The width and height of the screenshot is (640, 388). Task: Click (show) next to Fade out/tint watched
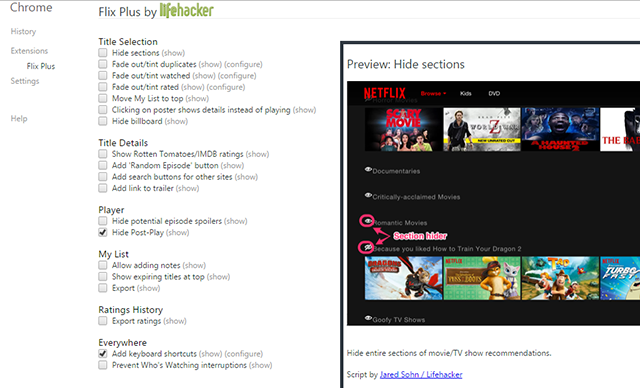coord(204,76)
